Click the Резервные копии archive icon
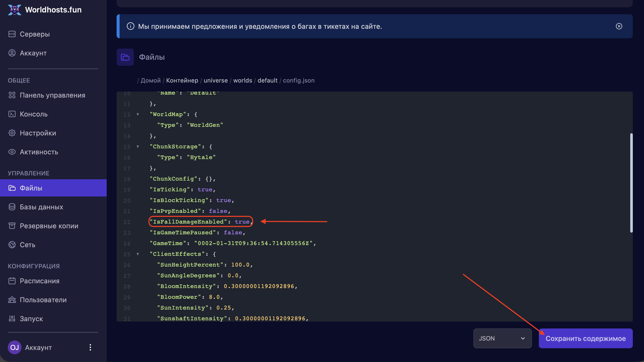 [x=12, y=226]
